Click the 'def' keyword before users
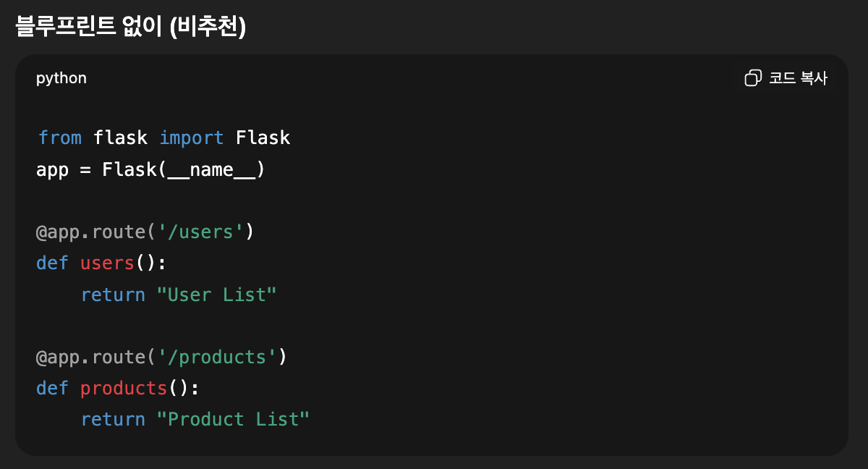Viewport: 868px width, 469px height. [x=52, y=263]
